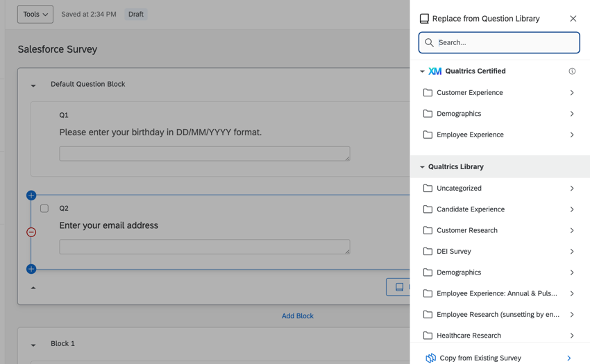
Task: Click the red remove question icon on Q2
Action: (31, 232)
